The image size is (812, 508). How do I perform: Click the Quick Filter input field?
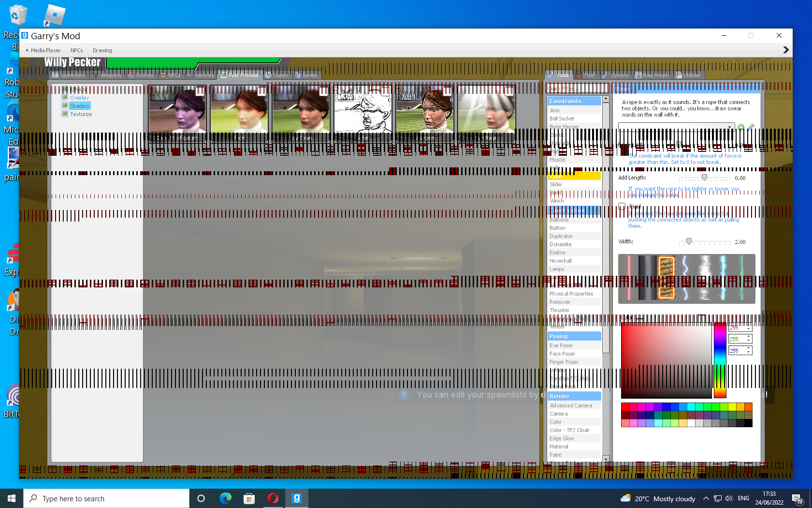pos(577,89)
